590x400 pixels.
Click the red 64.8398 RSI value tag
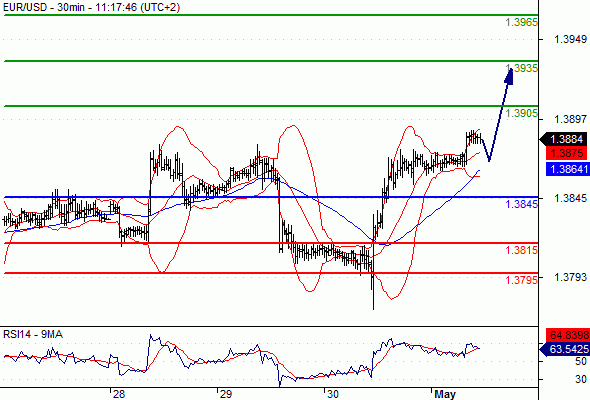pos(568,335)
